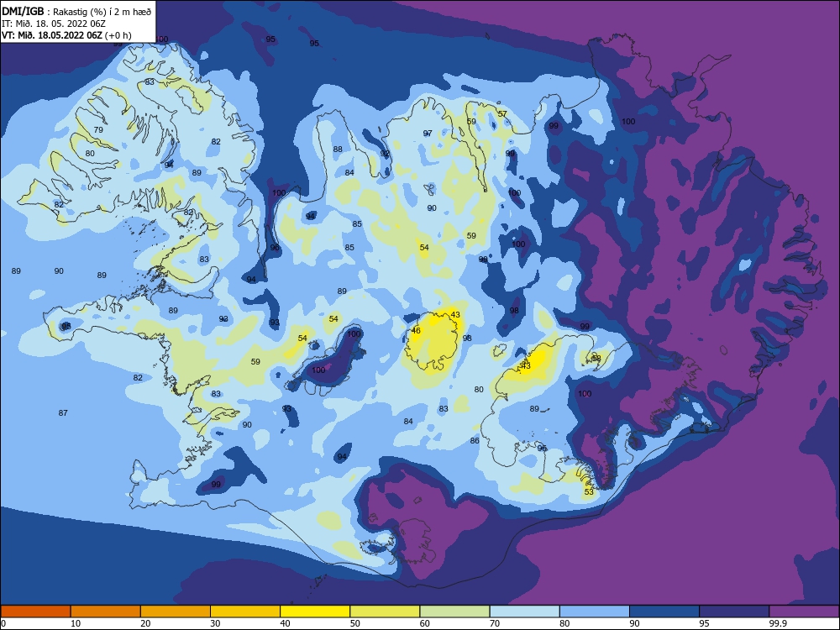Click the '30' legend scale label
840x630 pixels.
click(215, 623)
